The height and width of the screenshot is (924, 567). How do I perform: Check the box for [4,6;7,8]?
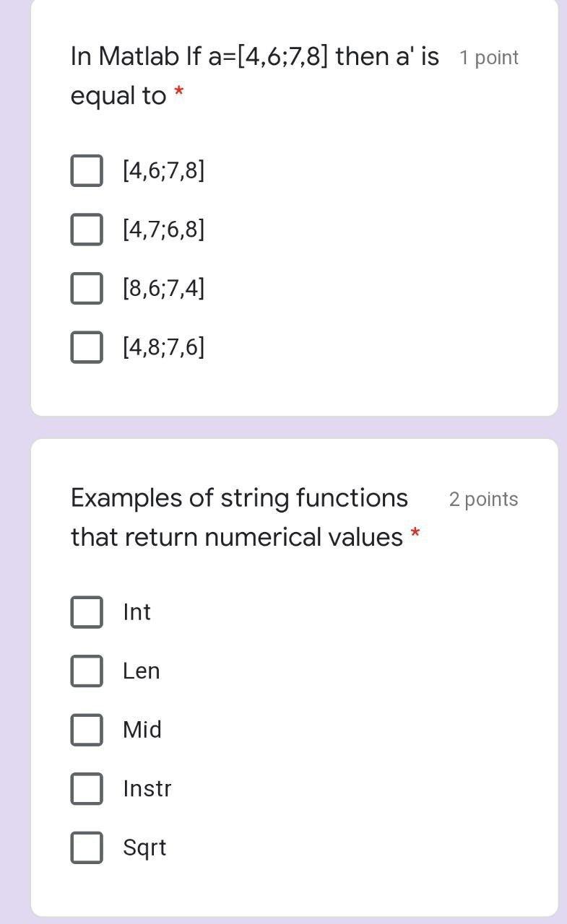87,170
